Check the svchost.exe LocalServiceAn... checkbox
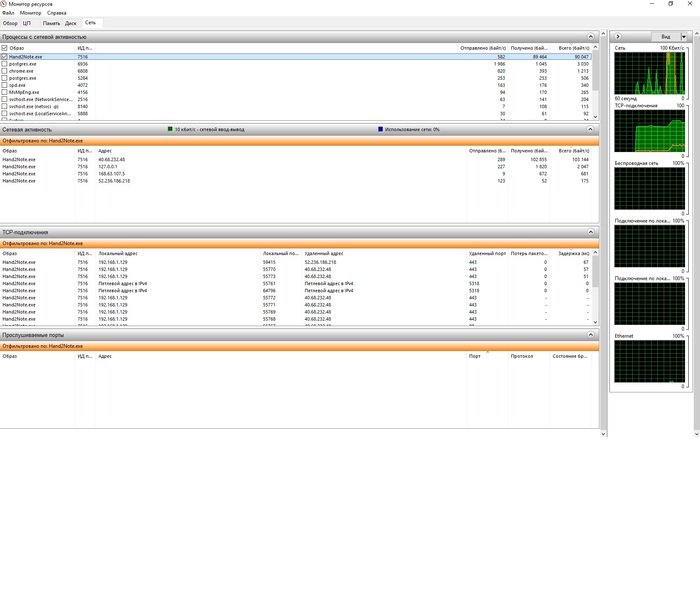Screen dimensions: 700x612 click(x=4, y=113)
